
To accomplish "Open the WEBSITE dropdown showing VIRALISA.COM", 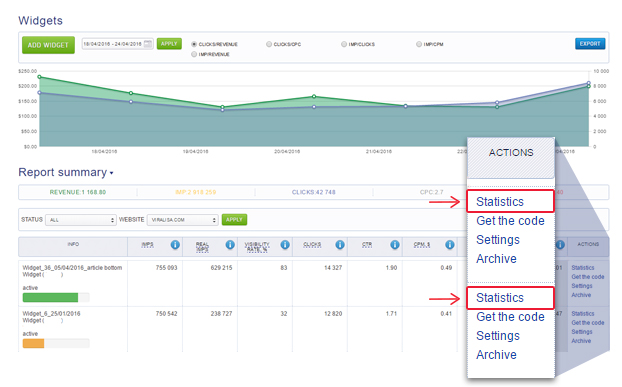I will [x=183, y=220].
